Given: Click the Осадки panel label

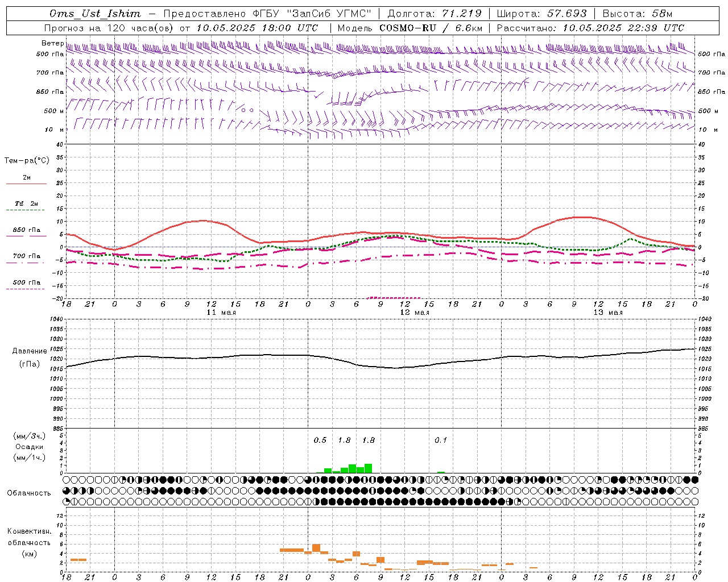Looking at the screenshot, I should [30, 447].
